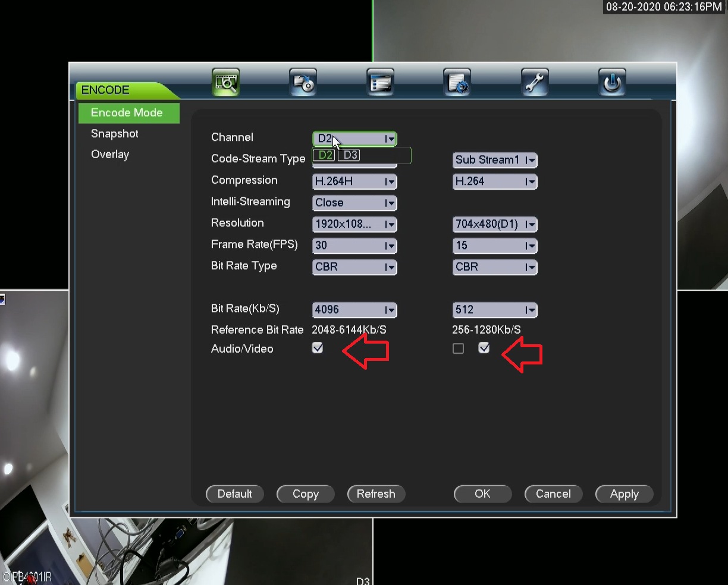Open the Overlay settings section
The height and width of the screenshot is (585, 728).
pos(110,154)
